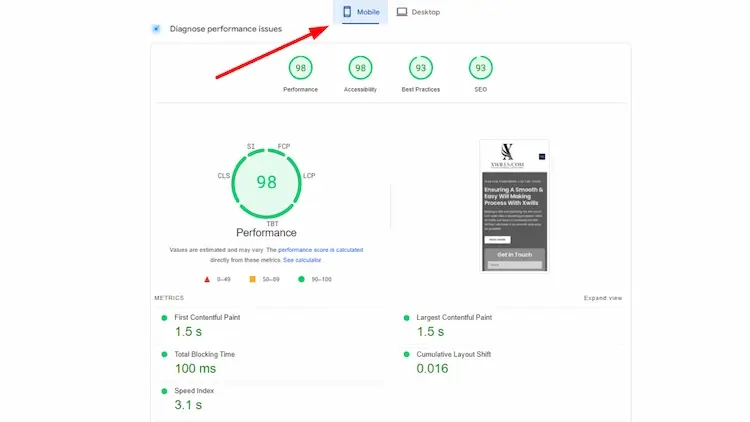Jump to the Accessibility score gauge
This screenshot has width=750, height=422.
pyautogui.click(x=360, y=68)
